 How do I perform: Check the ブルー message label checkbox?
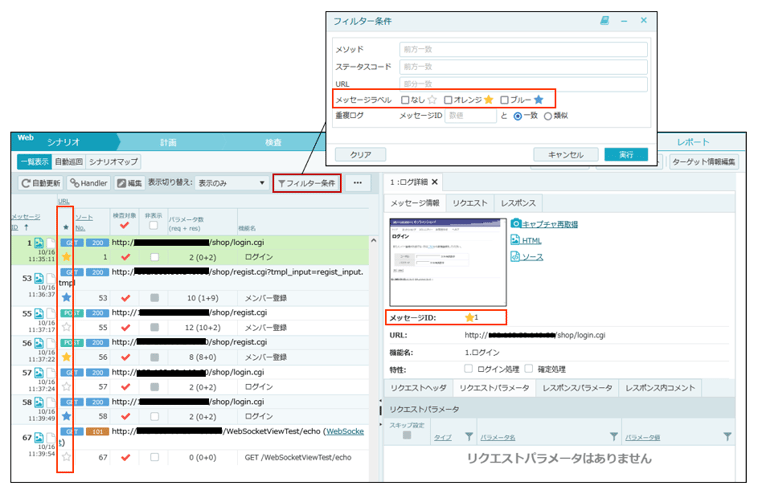505,100
